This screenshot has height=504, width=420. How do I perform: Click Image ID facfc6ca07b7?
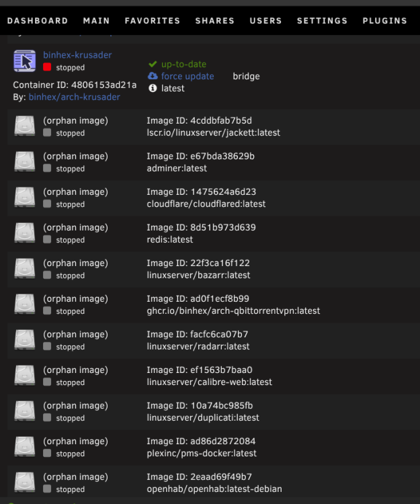[198, 335]
